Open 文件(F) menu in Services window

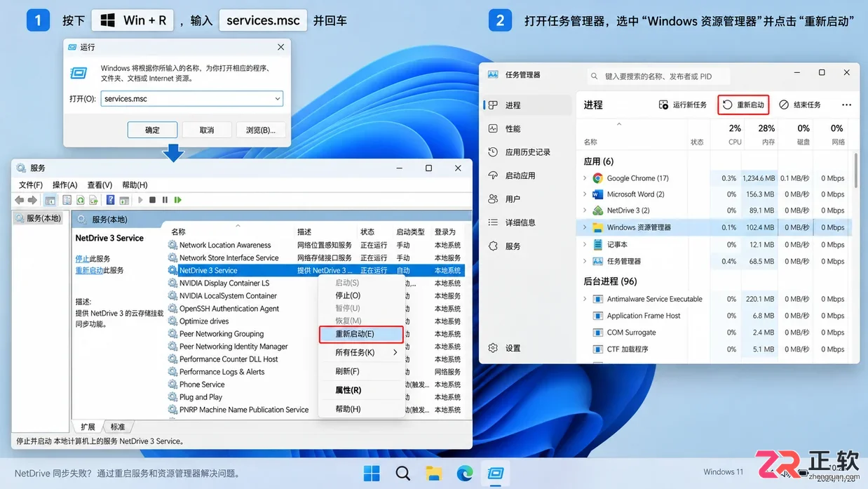pos(31,185)
